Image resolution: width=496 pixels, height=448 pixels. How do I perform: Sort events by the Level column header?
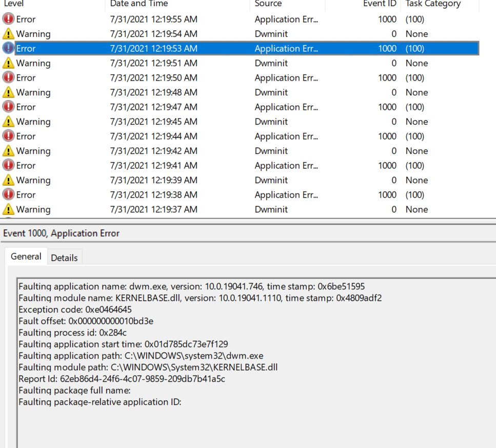(x=14, y=4)
